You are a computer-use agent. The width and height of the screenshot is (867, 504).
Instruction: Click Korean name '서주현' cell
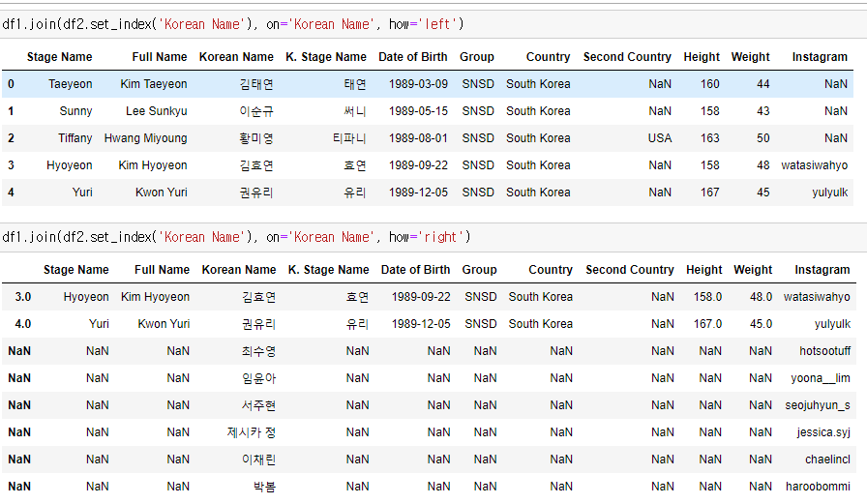point(258,405)
